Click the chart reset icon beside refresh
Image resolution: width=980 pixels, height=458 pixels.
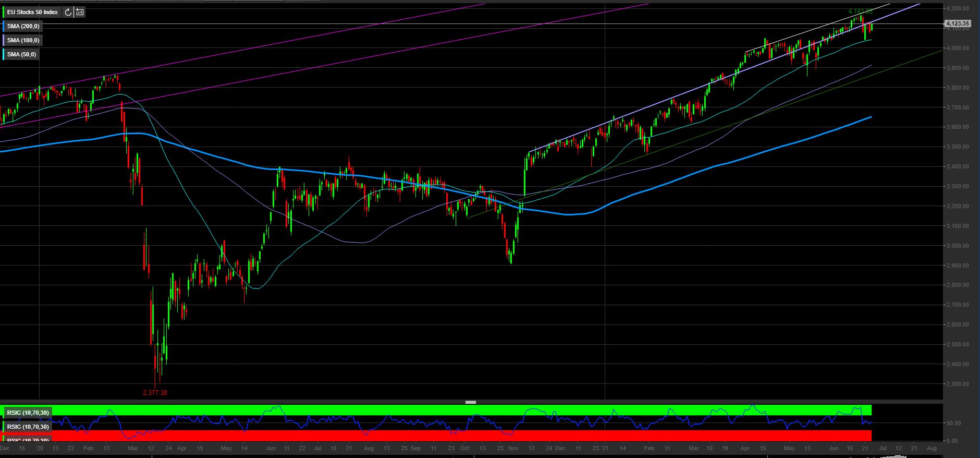point(80,12)
